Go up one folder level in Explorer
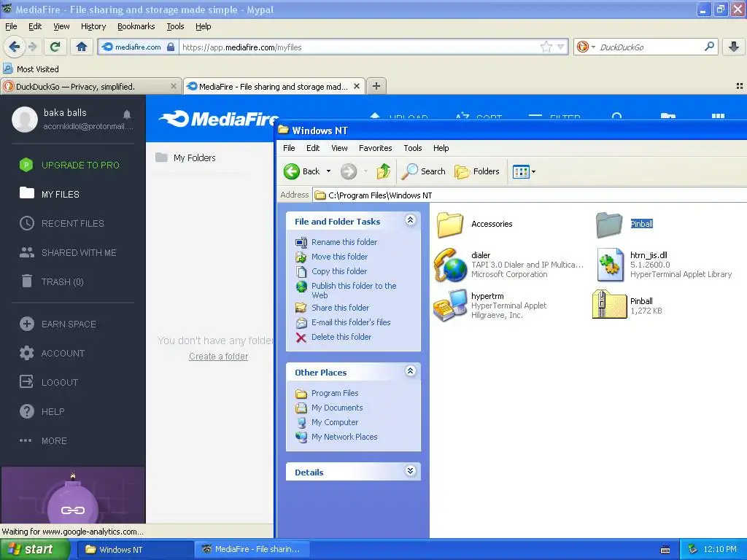 pos(383,171)
